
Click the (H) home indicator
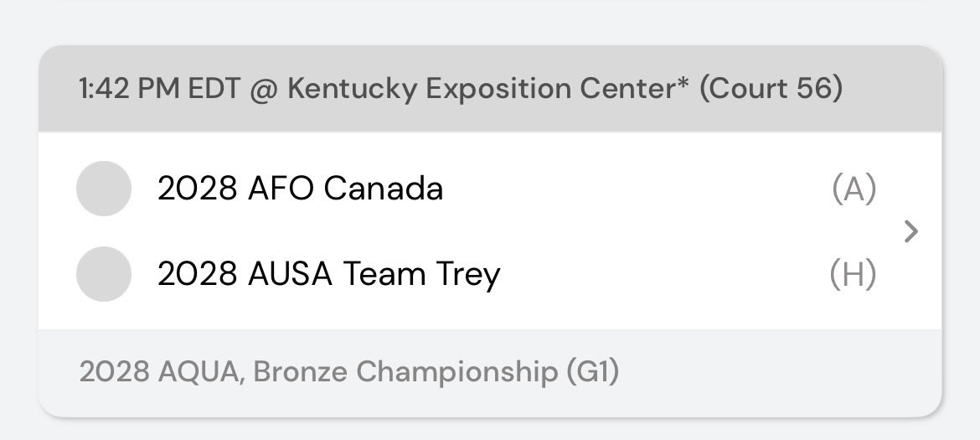tap(853, 274)
